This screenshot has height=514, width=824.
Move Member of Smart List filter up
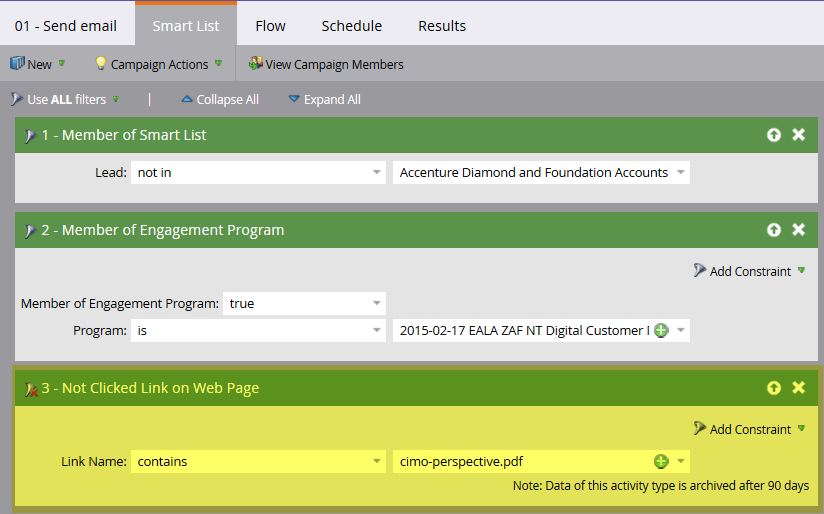click(774, 135)
